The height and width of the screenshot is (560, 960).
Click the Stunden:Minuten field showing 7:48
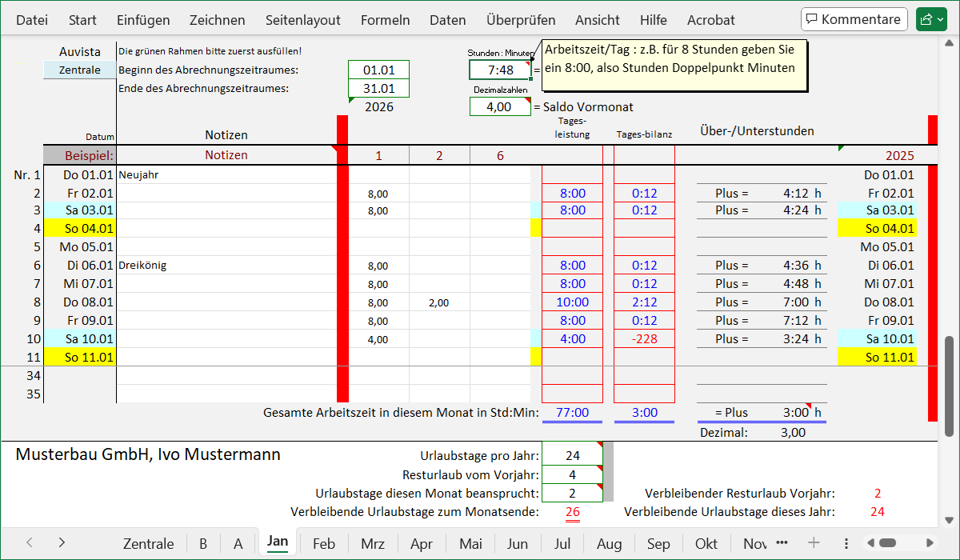[x=500, y=70]
